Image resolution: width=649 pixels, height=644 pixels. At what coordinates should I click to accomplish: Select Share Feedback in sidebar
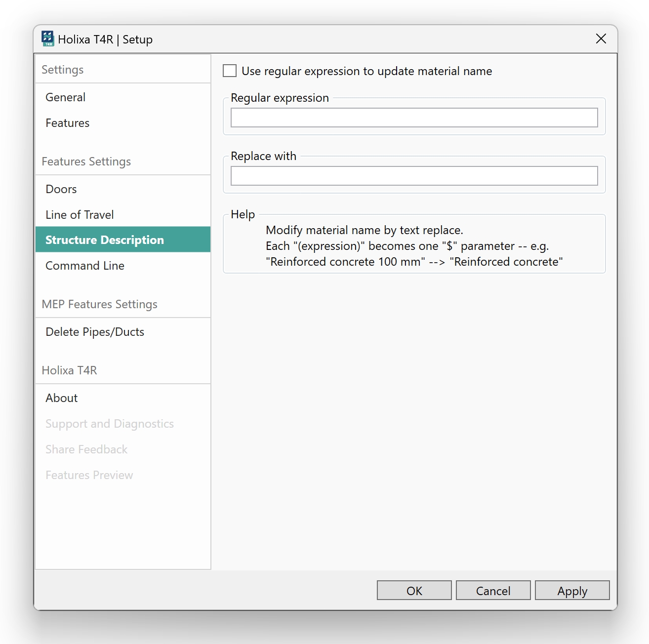(86, 449)
